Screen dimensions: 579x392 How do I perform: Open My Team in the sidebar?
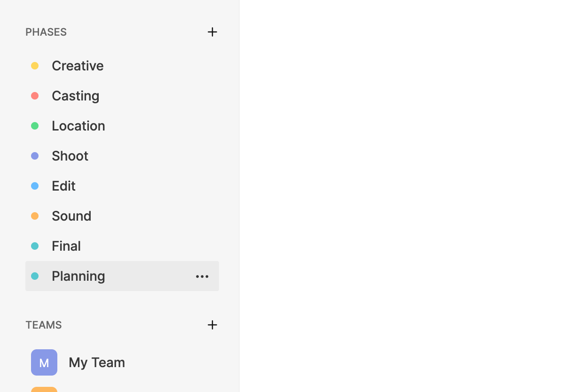click(96, 362)
